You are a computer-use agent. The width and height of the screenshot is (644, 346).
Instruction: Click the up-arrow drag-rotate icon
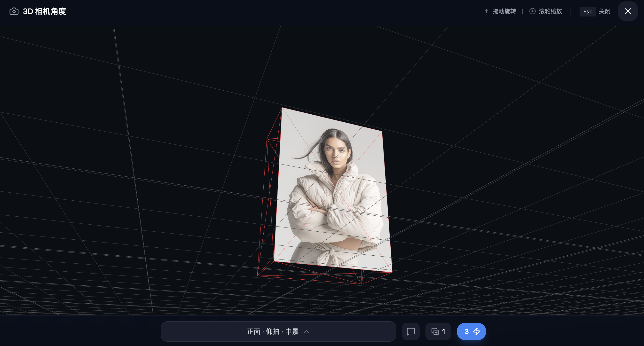(486, 11)
